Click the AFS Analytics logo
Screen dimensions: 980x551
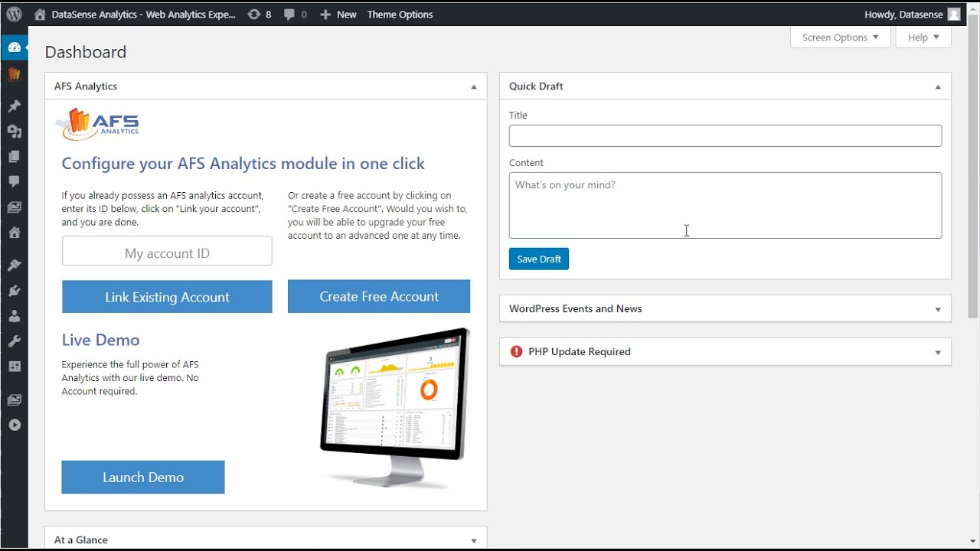97,125
